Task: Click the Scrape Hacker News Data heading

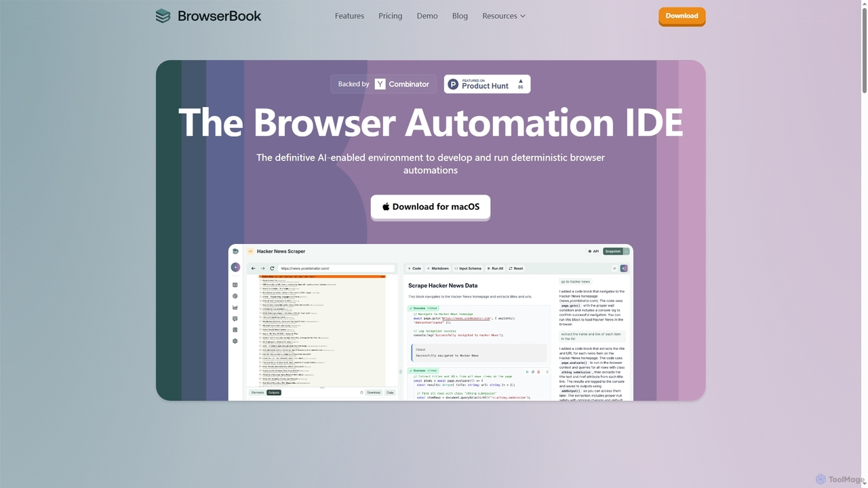Action: pyautogui.click(x=443, y=286)
